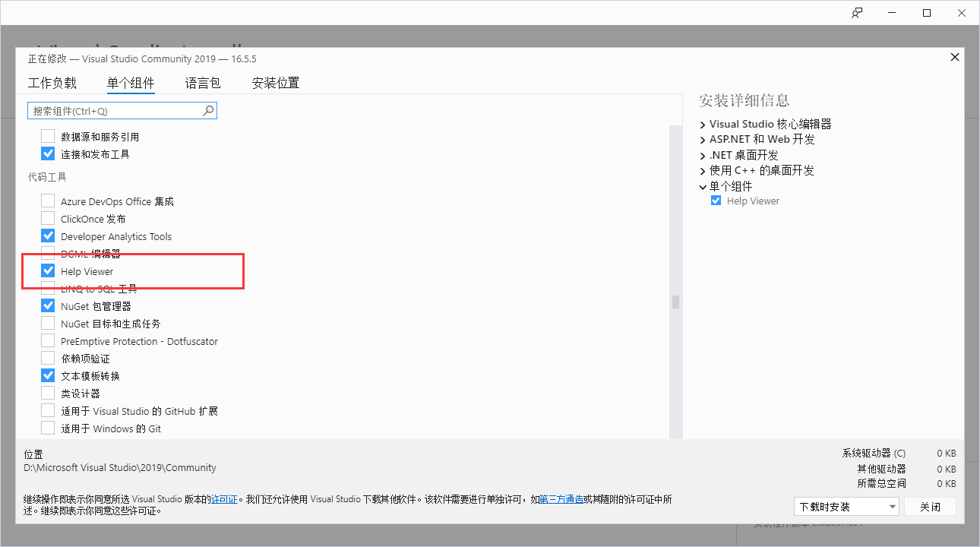Click the 搜索组件 search input field
This screenshot has width=980, height=547.
[x=122, y=111]
